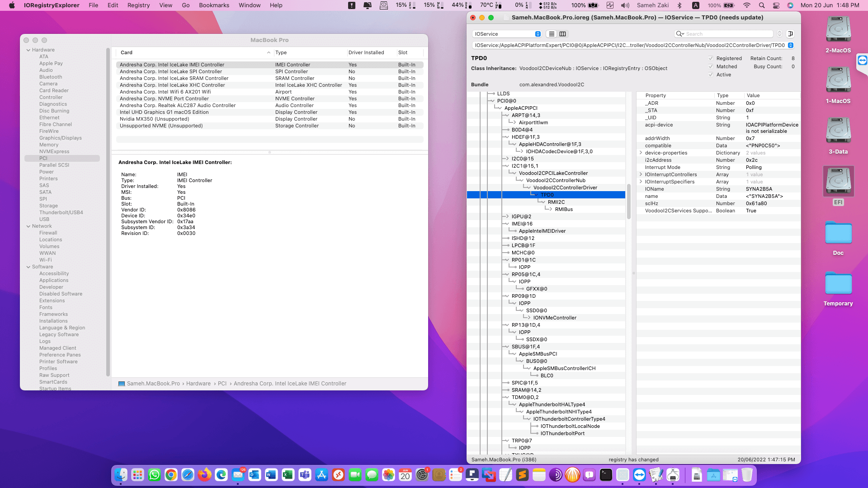
Task: Click the Bluetooth icon in the menu bar
Action: point(679,5)
